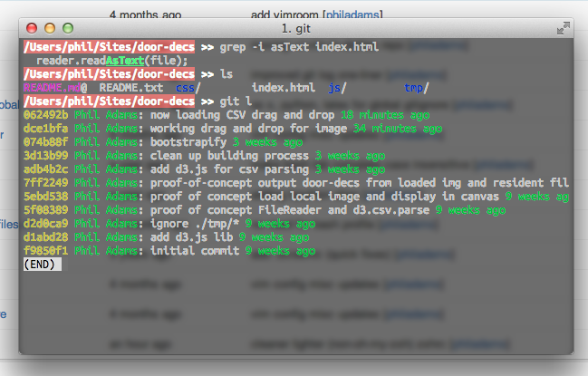Viewport: 588px width, 376px height.
Task: Click '4 months ago' in the background page
Action: pos(146,15)
